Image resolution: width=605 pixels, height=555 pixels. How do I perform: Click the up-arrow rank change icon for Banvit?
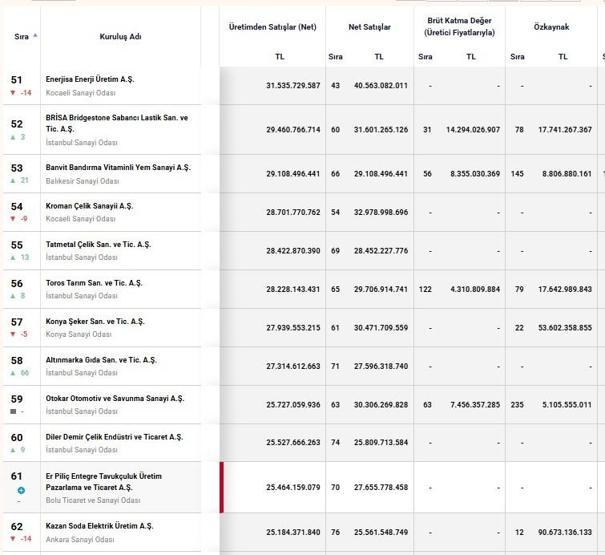pyautogui.click(x=13, y=180)
